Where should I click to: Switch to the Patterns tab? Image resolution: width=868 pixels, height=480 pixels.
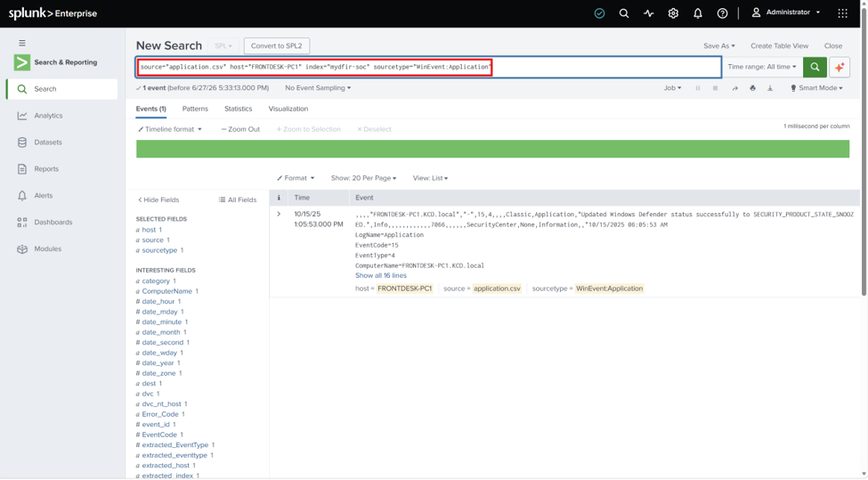click(x=195, y=109)
